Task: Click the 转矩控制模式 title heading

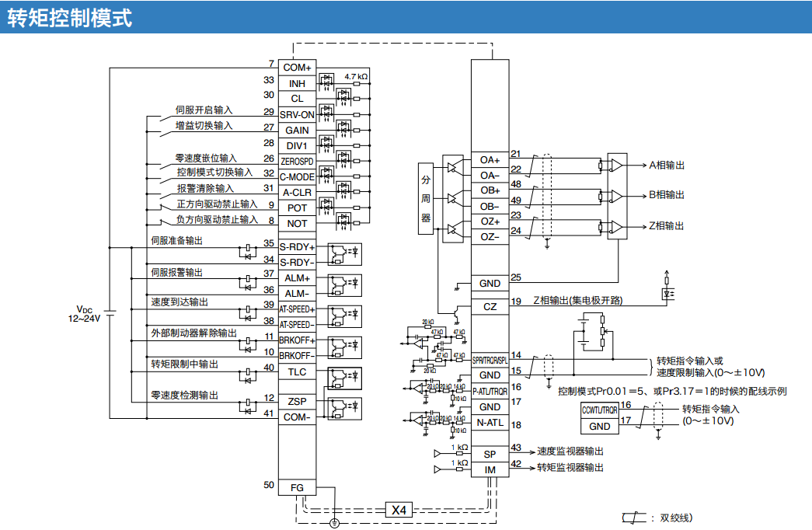Action: point(69,17)
